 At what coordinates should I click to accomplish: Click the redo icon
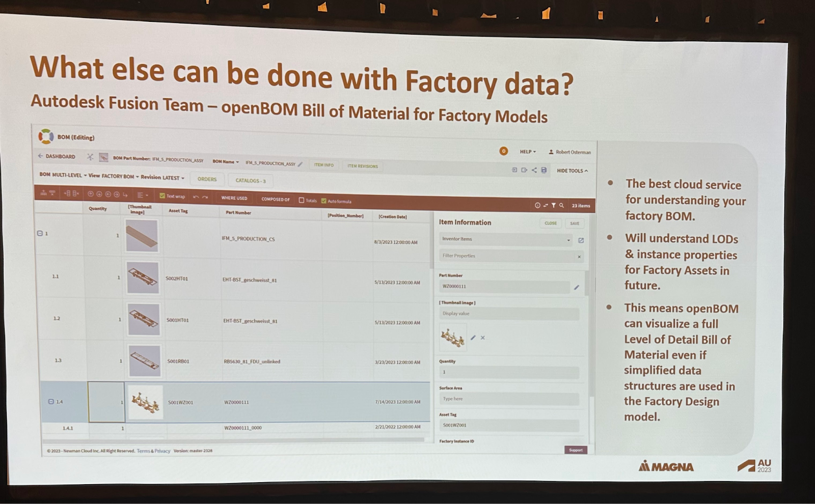pyautogui.click(x=205, y=197)
